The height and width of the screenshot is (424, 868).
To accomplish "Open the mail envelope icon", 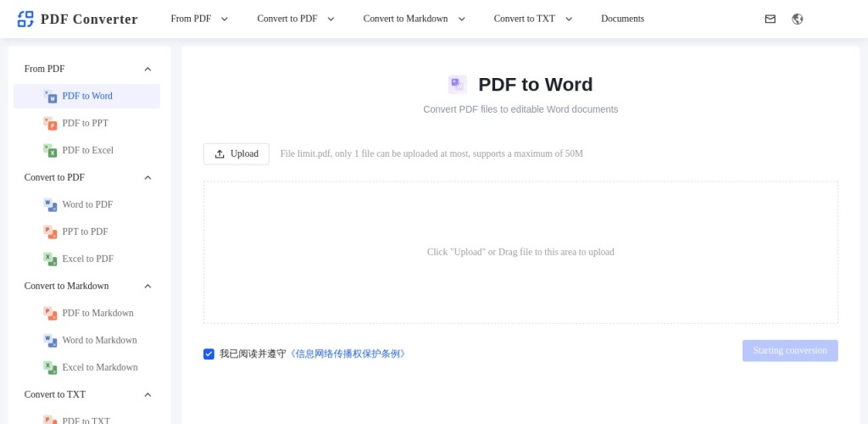I will coord(770,19).
